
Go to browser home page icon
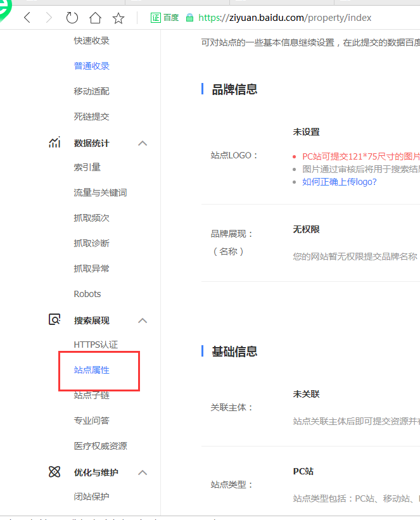95,18
